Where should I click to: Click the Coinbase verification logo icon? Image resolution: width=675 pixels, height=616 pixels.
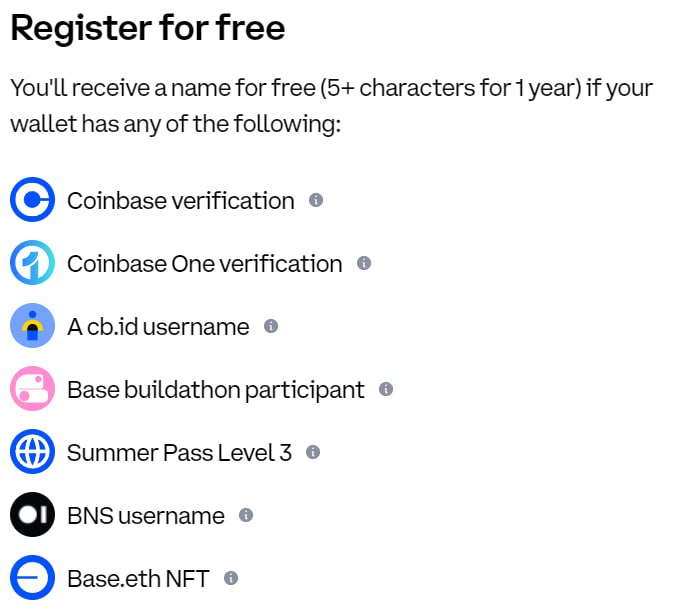32,199
